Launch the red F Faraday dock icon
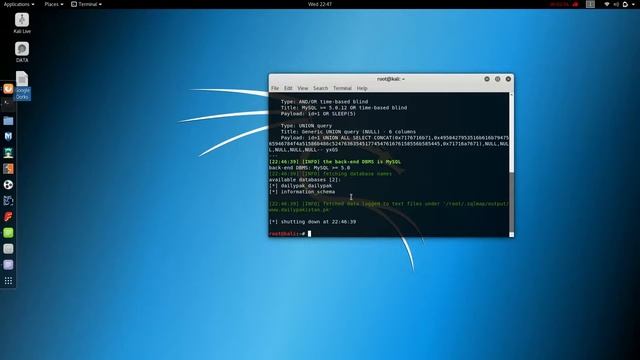The width and height of the screenshot is (640, 360). [x=8, y=216]
